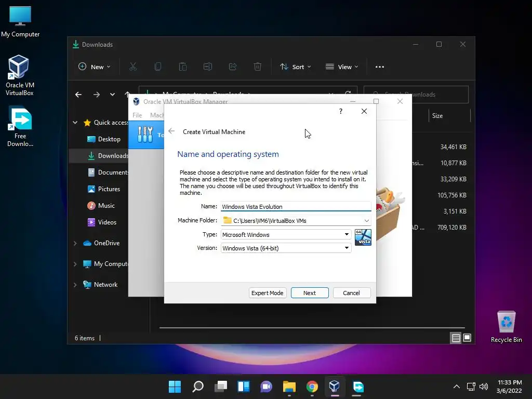Viewport: 532px width, 399px height.
Task: Open the clock and date in taskbar
Action: click(x=509, y=387)
